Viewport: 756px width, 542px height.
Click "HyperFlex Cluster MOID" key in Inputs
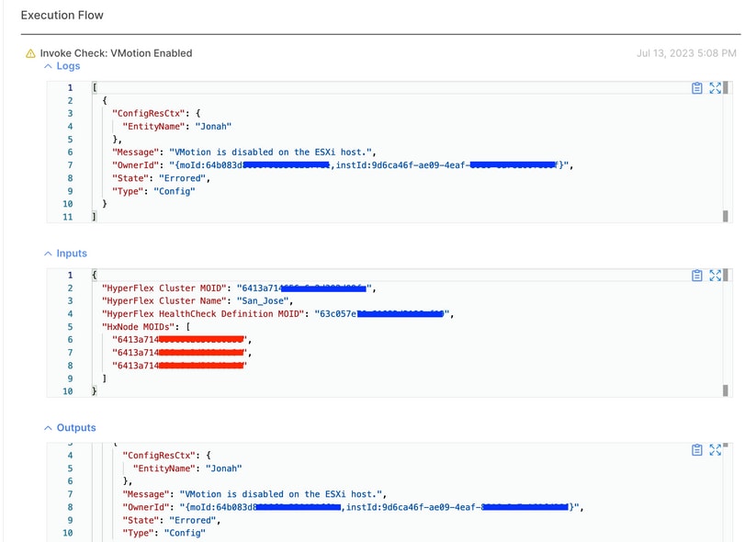click(164, 288)
